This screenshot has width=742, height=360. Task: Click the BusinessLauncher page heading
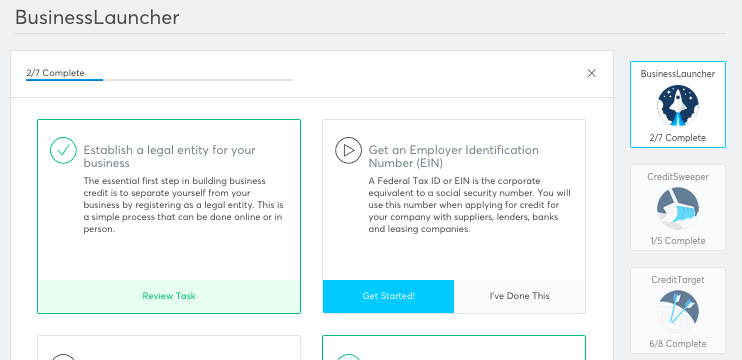[97, 18]
